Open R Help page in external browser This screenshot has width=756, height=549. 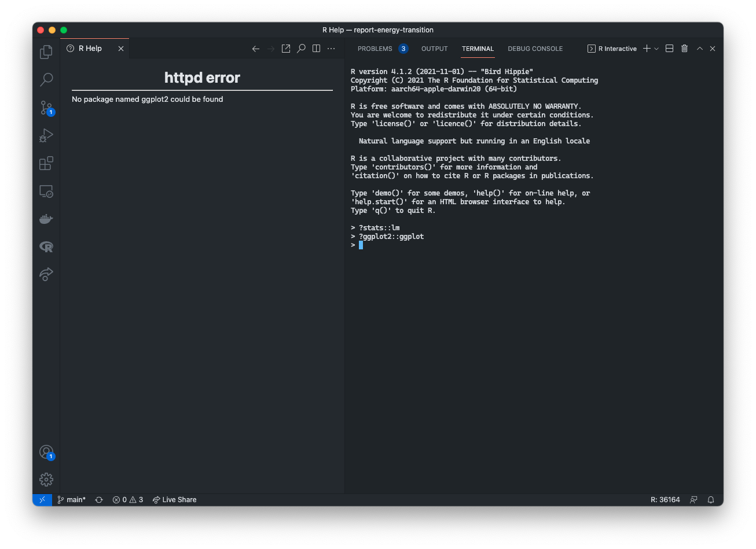click(286, 49)
